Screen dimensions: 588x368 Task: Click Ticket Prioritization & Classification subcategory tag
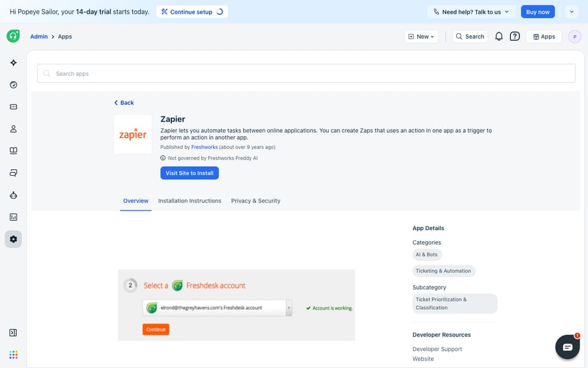click(x=455, y=303)
